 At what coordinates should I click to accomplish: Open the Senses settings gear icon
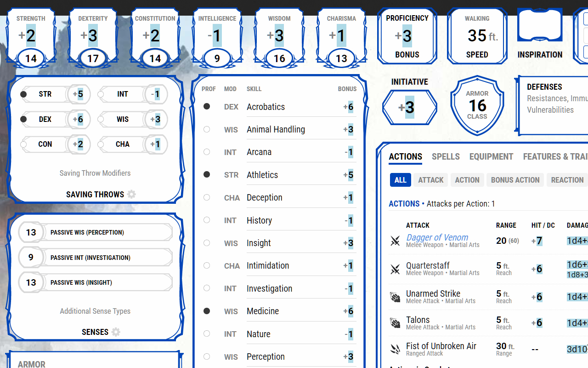click(116, 332)
